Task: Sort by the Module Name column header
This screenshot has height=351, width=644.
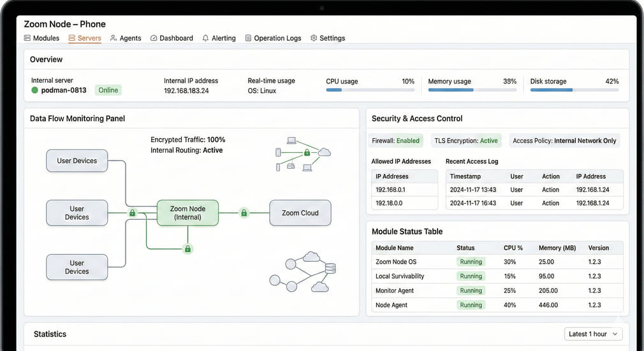Action: click(395, 248)
